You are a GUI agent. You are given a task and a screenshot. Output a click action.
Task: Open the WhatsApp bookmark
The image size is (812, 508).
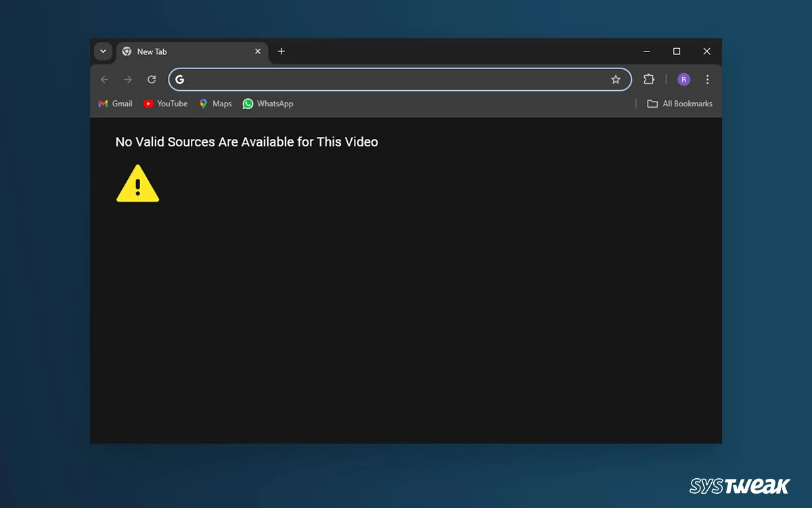[268, 104]
